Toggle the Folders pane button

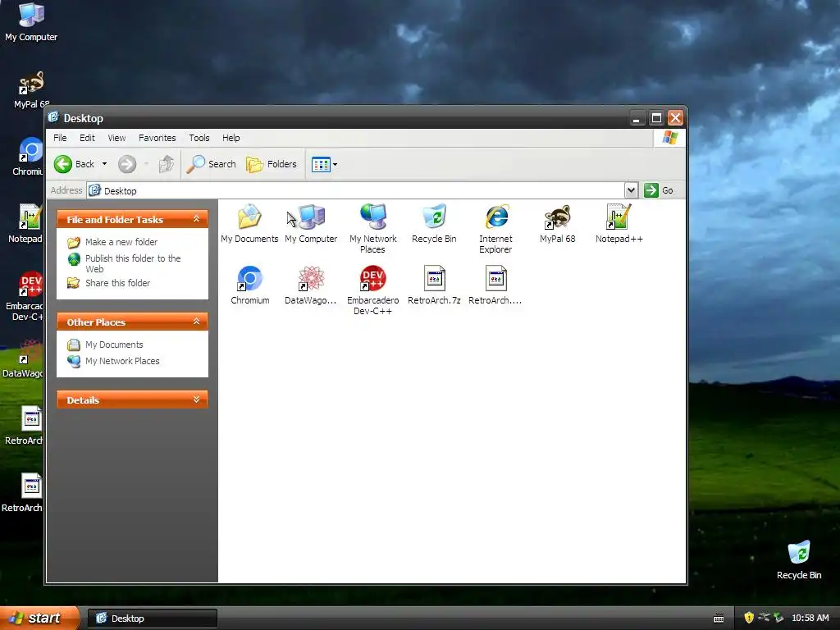click(271, 164)
